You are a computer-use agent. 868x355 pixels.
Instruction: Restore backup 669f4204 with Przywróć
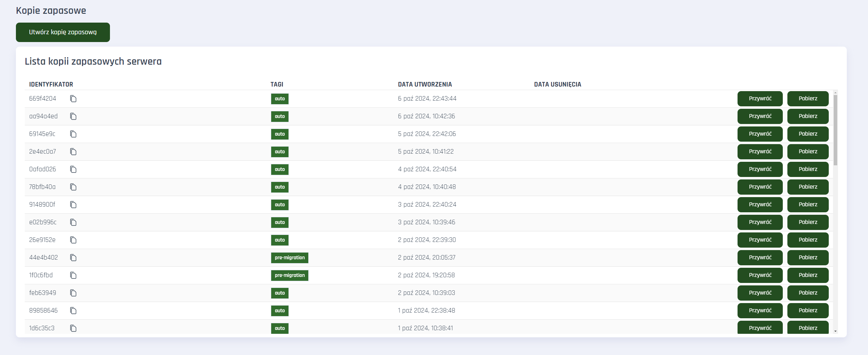760,99
